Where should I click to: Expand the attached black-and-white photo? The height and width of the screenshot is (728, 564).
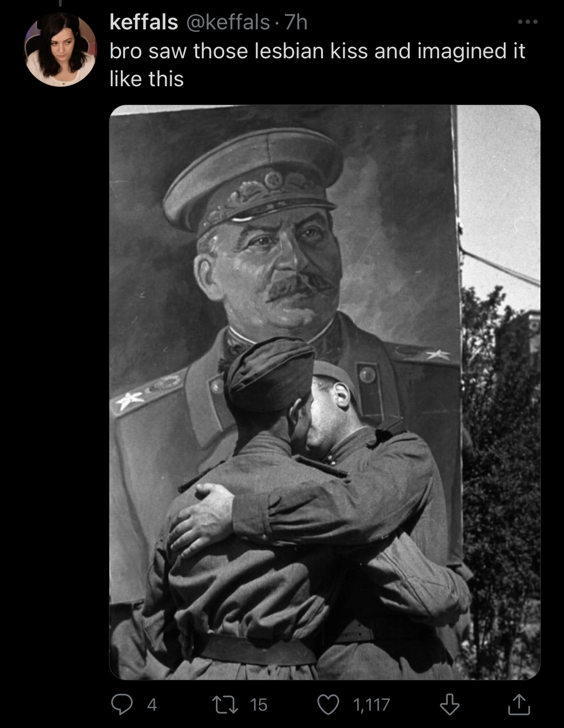point(324,392)
